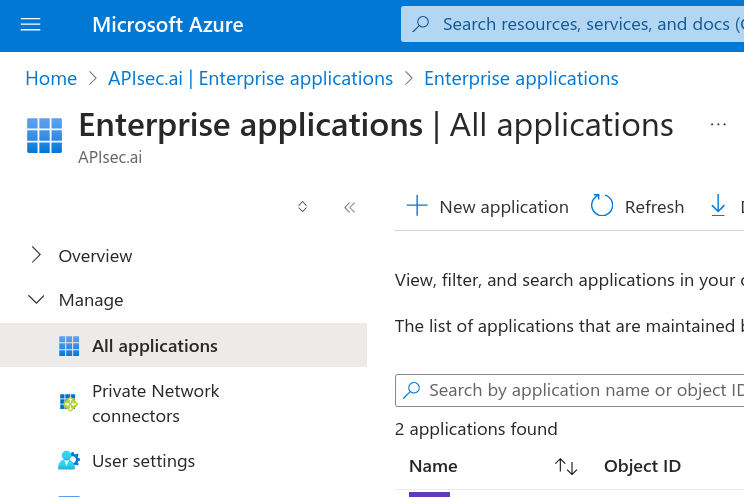Collapse the sidebar with double chevron

pos(349,207)
